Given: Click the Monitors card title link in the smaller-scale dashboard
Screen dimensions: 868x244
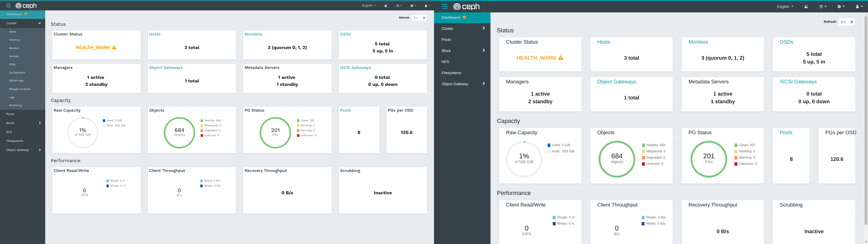Looking at the screenshot, I should [253, 34].
